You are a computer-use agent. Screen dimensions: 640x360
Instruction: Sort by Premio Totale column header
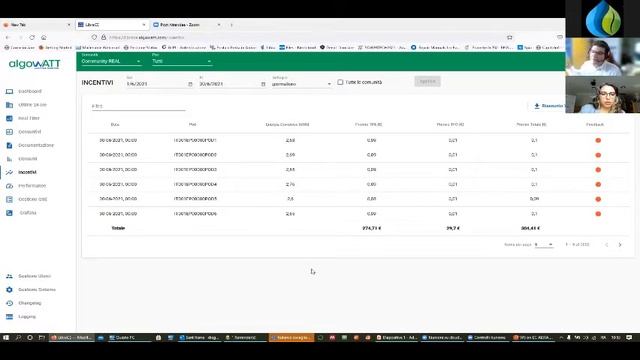(531, 124)
